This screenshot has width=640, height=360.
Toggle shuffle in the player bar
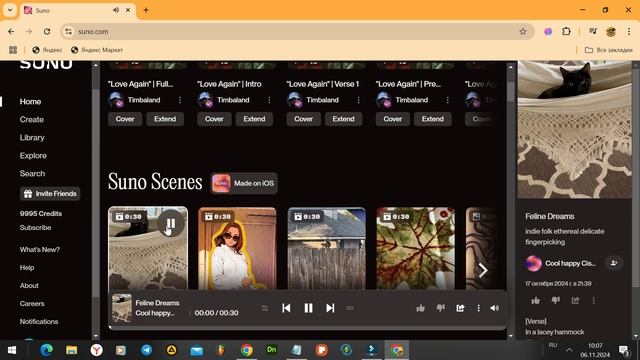pyautogui.click(x=265, y=308)
